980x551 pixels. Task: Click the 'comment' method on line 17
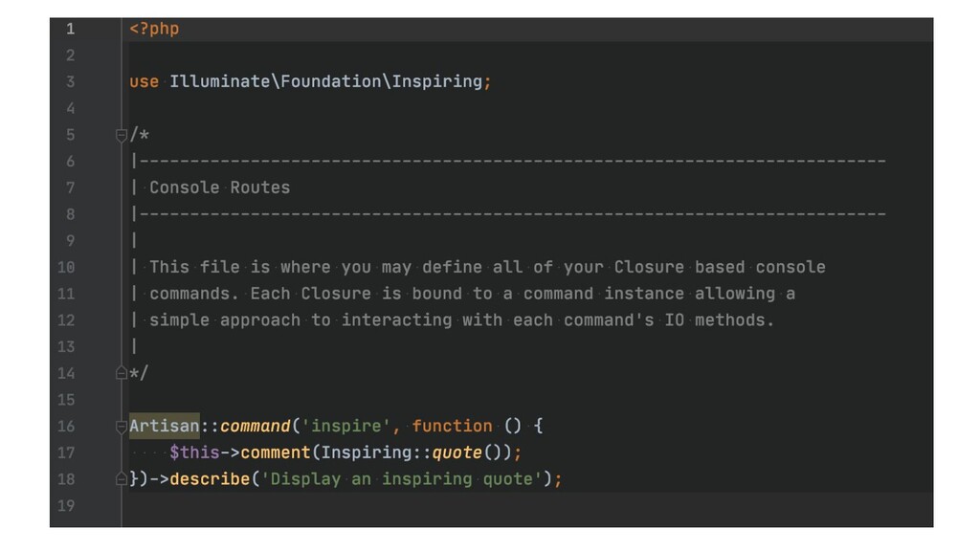(275, 452)
